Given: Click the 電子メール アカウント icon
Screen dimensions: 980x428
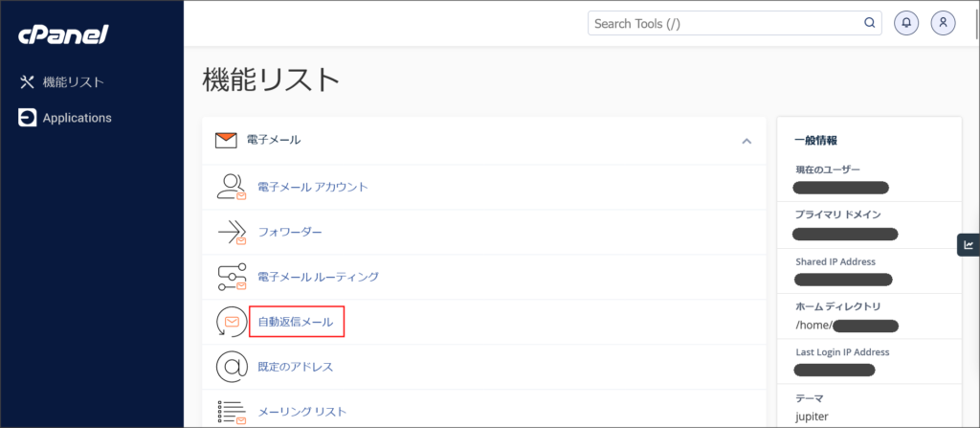Looking at the screenshot, I should [x=231, y=187].
